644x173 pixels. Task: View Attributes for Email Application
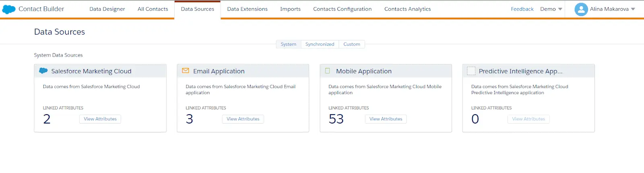[x=243, y=119]
